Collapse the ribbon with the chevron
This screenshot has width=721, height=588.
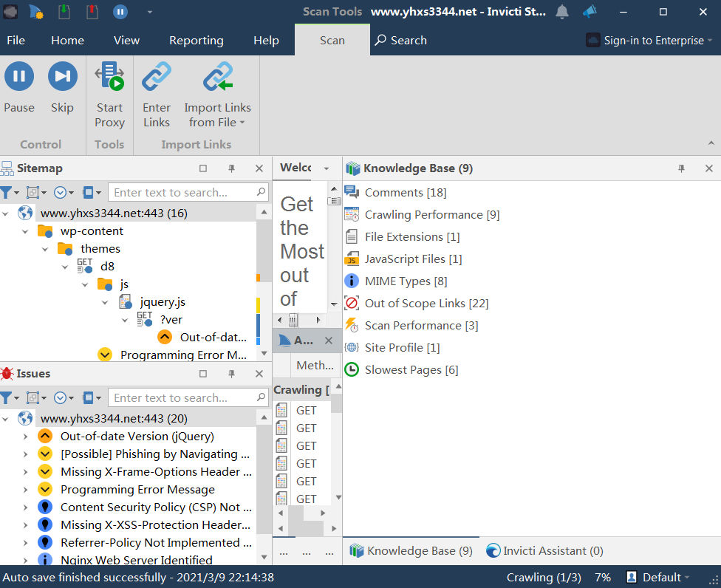pyautogui.click(x=711, y=143)
